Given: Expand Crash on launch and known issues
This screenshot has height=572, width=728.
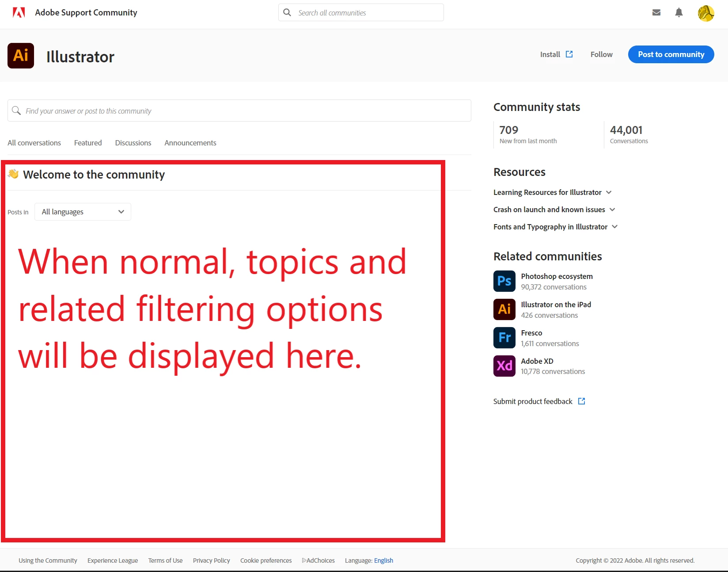Looking at the screenshot, I should coord(554,210).
